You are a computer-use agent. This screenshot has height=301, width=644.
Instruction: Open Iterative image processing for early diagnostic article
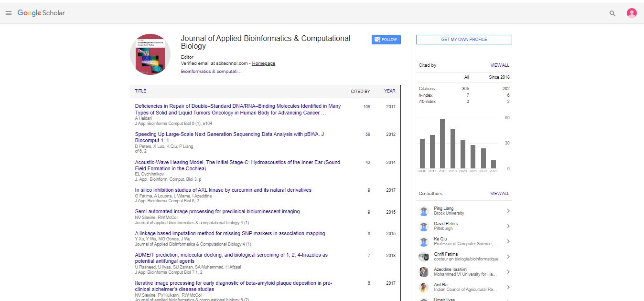point(233,286)
